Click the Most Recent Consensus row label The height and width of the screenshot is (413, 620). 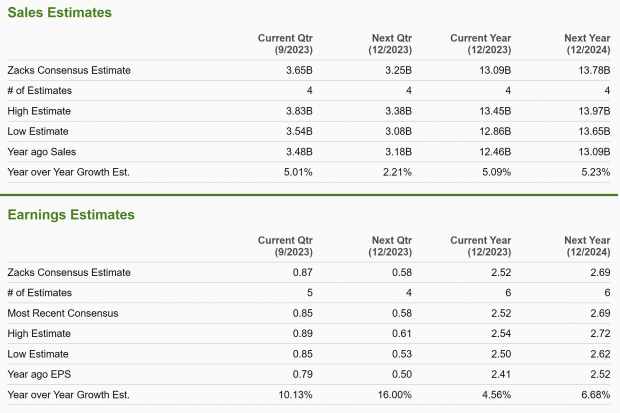62,313
